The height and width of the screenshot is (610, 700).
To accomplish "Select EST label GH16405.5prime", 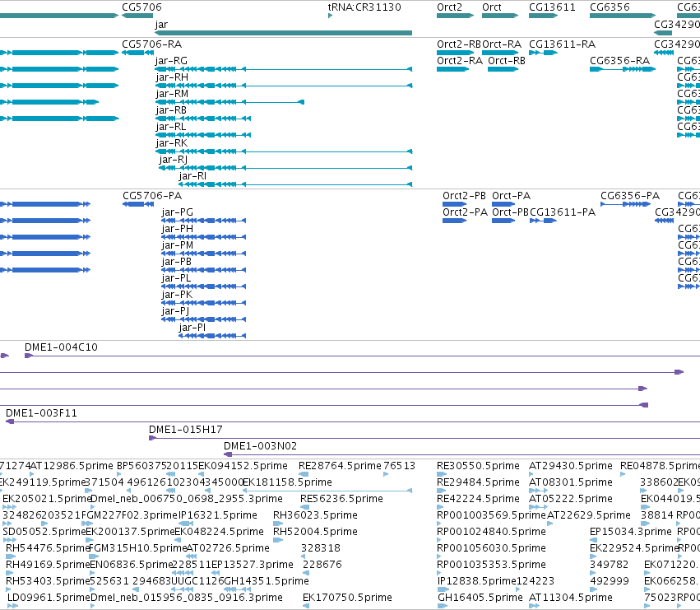I will (480, 598).
